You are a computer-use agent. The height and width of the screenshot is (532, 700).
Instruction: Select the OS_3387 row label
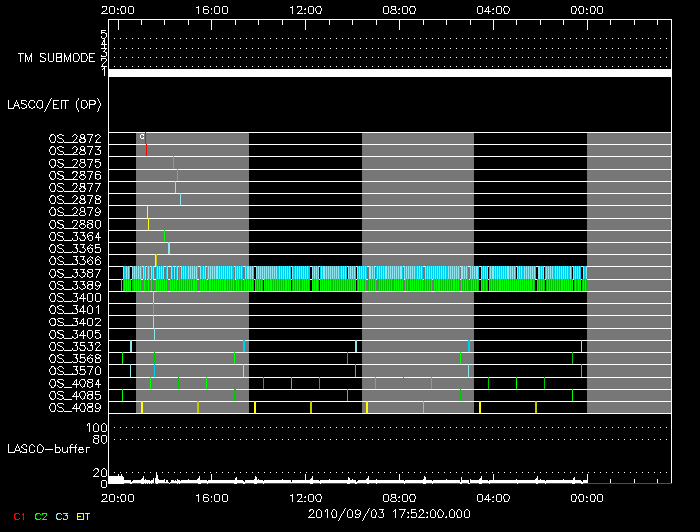[x=75, y=273]
